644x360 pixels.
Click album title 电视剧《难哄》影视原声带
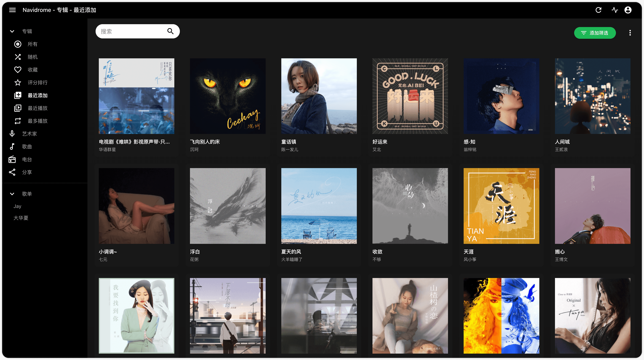coord(134,142)
